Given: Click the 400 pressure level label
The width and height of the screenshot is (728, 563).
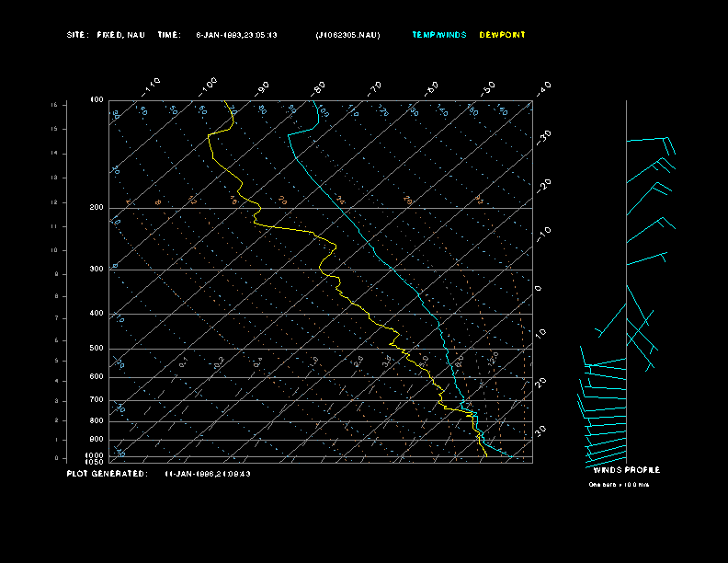Looking at the screenshot, I should pos(97,314).
